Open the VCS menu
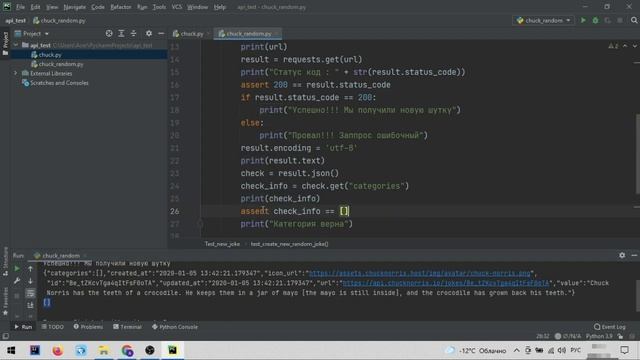The width and height of the screenshot is (640, 360). 177,7
